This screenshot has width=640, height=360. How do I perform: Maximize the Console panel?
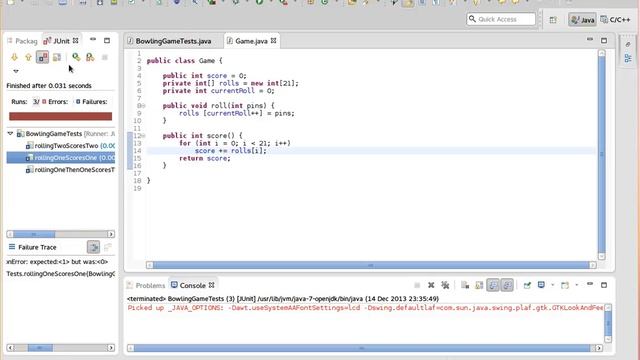coord(604,285)
